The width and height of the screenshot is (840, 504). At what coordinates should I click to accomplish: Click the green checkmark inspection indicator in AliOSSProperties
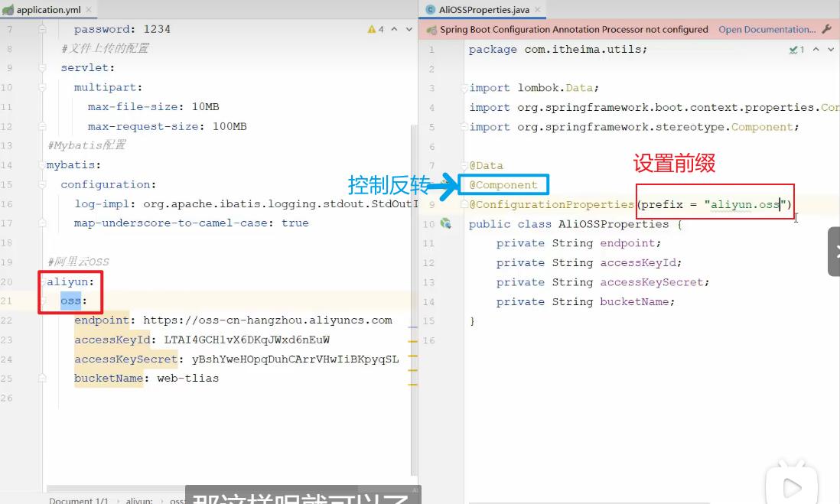pyautogui.click(x=796, y=50)
